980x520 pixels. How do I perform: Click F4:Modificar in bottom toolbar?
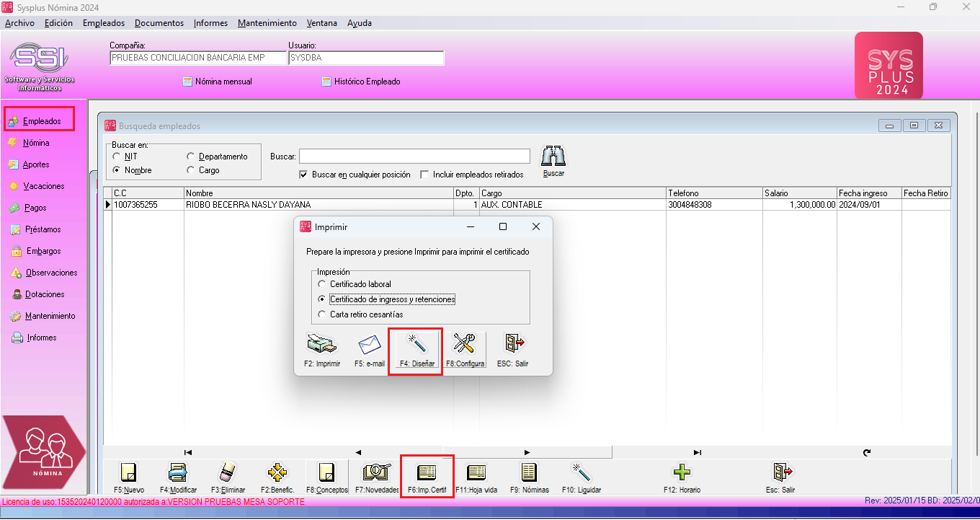(x=178, y=477)
